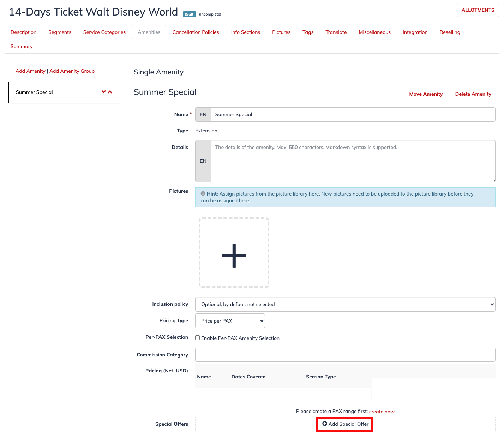504x444 pixels.
Task: Click the Season Type column header
Action: [x=321, y=377]
